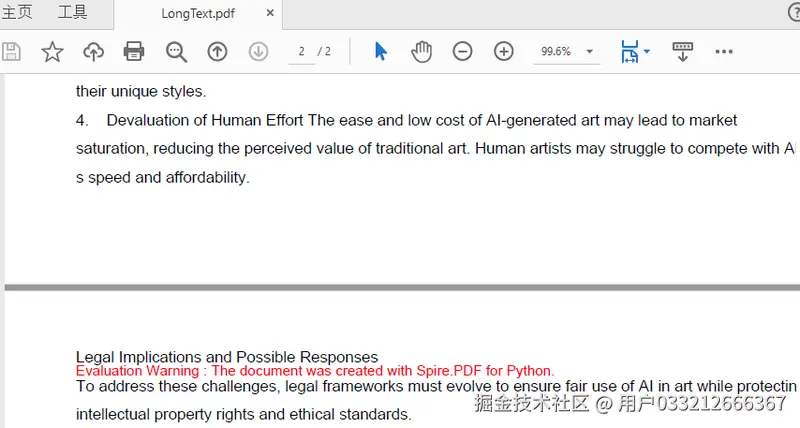Upload file using the cloud icon
The image size is (800, 428).
[93, 52]
